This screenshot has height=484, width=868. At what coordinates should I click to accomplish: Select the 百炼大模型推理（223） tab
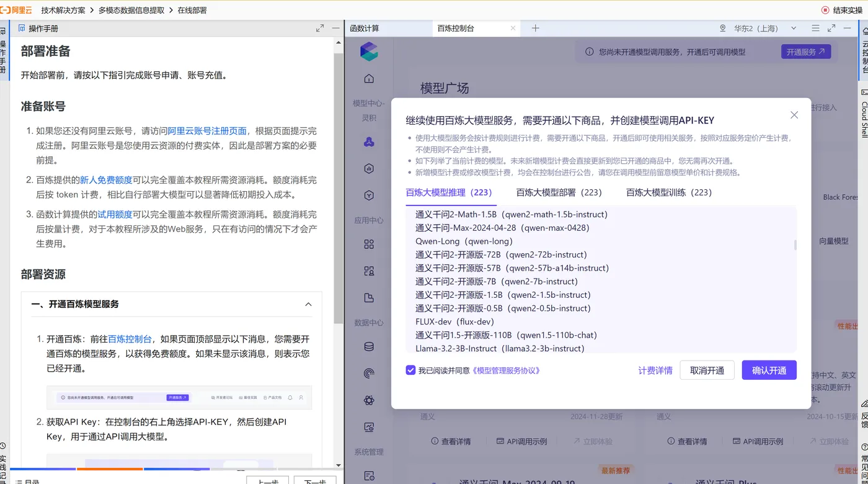[x=451, y=192]
